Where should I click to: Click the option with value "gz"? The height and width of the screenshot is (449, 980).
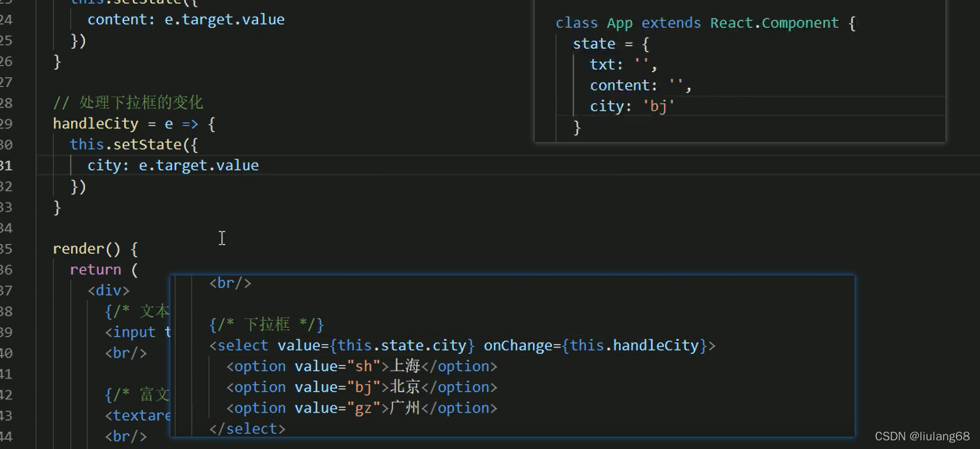pyautogui.click(x=362, y=408)
